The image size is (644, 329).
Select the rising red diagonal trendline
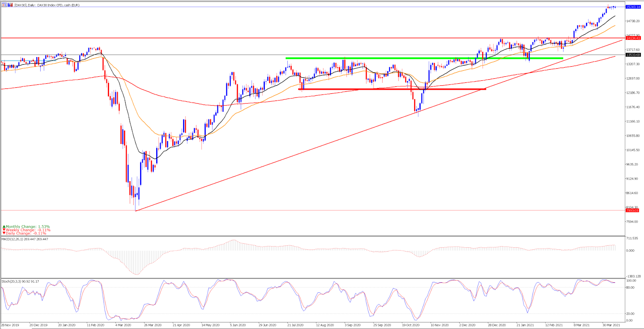click(x=379, y=125)
